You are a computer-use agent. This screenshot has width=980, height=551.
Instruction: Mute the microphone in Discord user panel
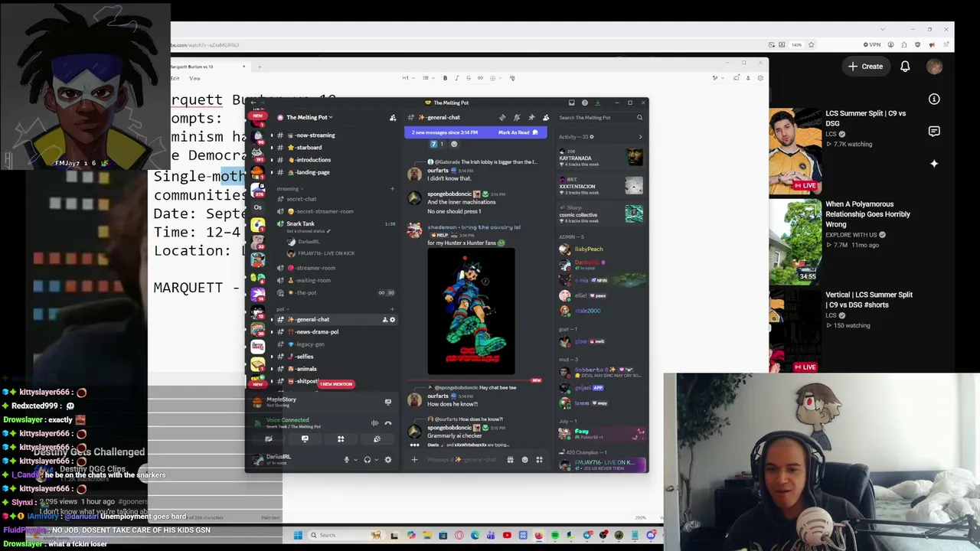(x=346, y=460)
